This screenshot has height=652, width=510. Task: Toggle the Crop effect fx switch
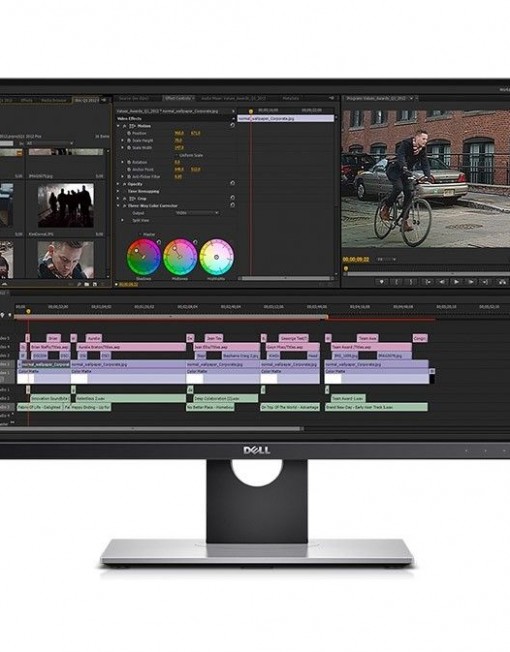pos(124,198)
